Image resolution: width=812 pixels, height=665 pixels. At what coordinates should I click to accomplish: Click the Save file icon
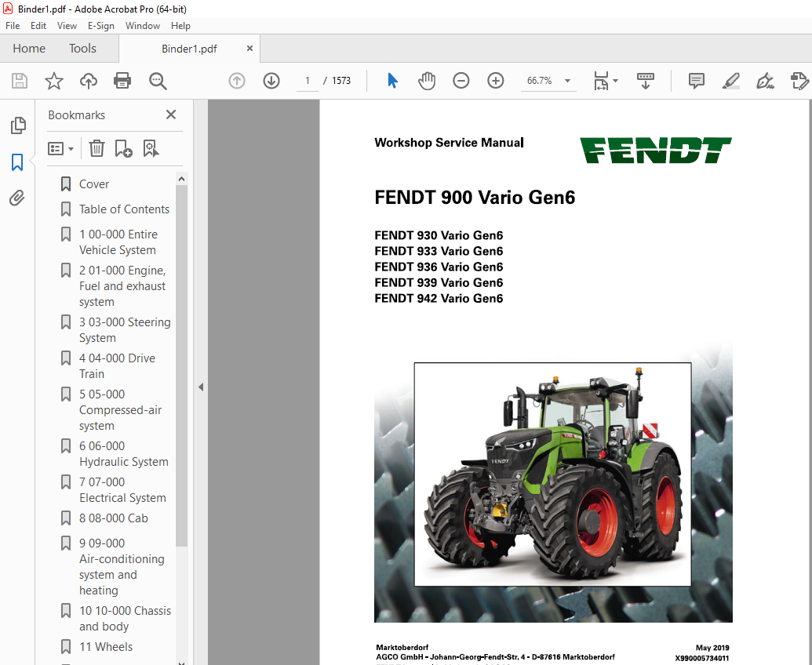click(x=20, y=81)
